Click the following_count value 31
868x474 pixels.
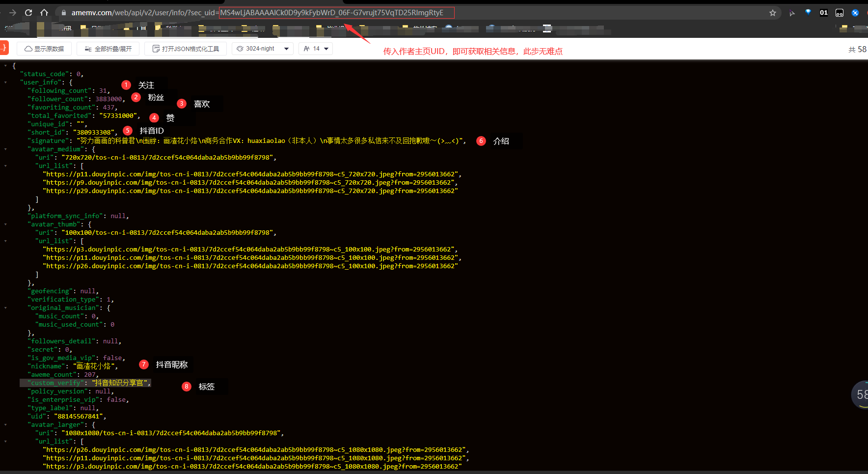(x=103, y=90)
